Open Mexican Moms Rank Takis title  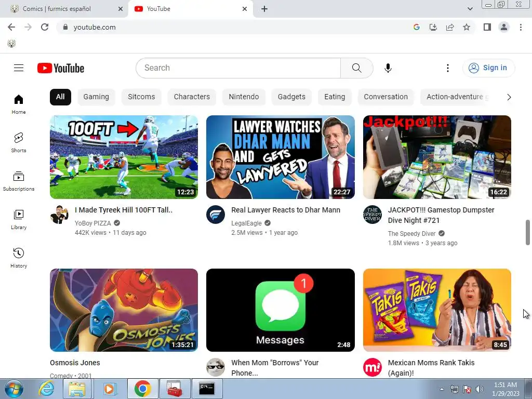(431, 368)
